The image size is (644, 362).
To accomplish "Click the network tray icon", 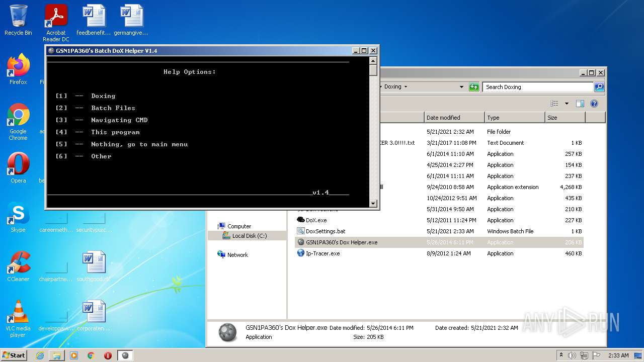I will click(585, 355).
